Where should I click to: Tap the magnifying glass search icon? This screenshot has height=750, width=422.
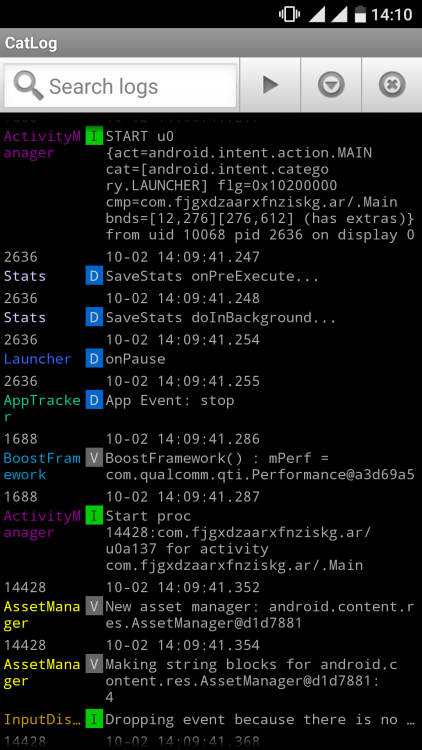pos(28,86)
